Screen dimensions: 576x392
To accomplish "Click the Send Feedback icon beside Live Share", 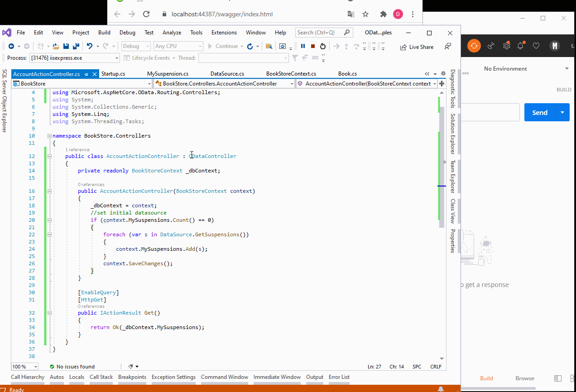I will tap(447, 47).
